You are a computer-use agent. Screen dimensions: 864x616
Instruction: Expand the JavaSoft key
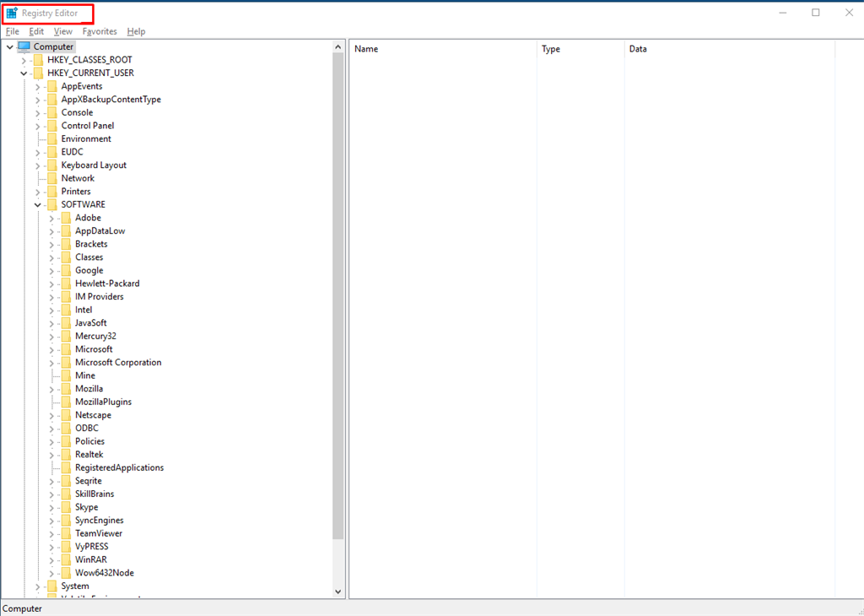pyautogui.click(x=51, y=323)
